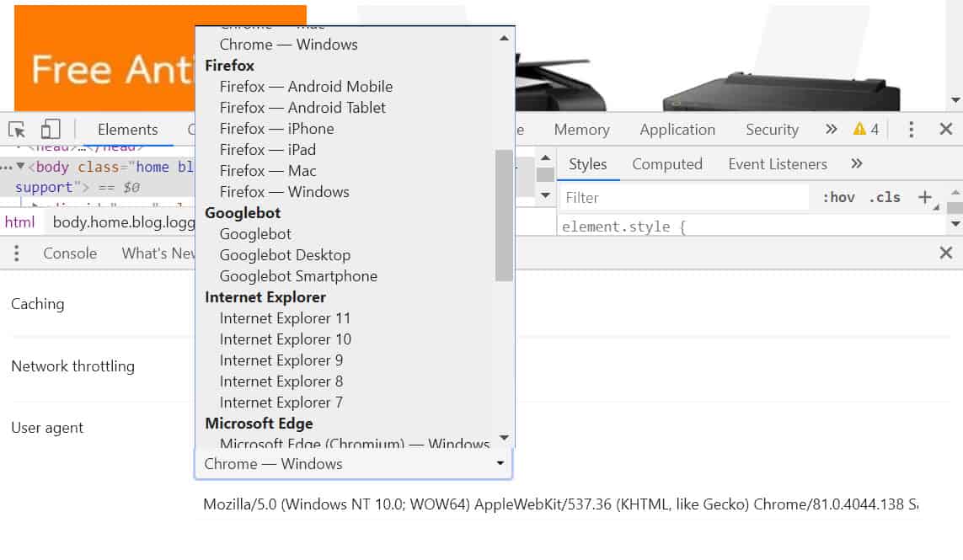The width and height of the screenshot is (963, 560).
Task: Click the Caching label
Action: click(x=37, y=304)
